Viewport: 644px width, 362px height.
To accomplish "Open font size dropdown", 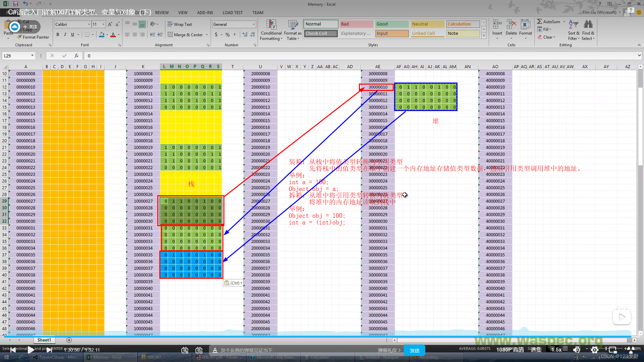I will 103,24.
